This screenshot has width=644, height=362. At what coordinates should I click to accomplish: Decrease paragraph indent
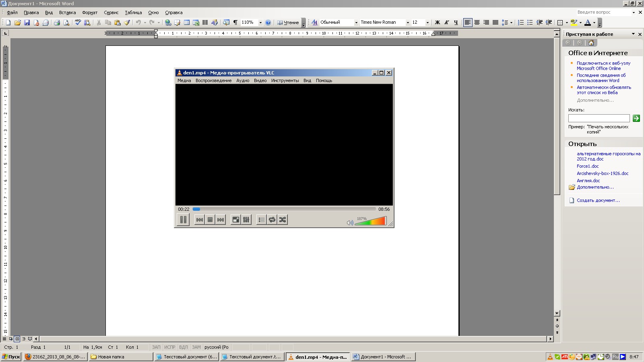pyautogui.click(x=539, y=23)
